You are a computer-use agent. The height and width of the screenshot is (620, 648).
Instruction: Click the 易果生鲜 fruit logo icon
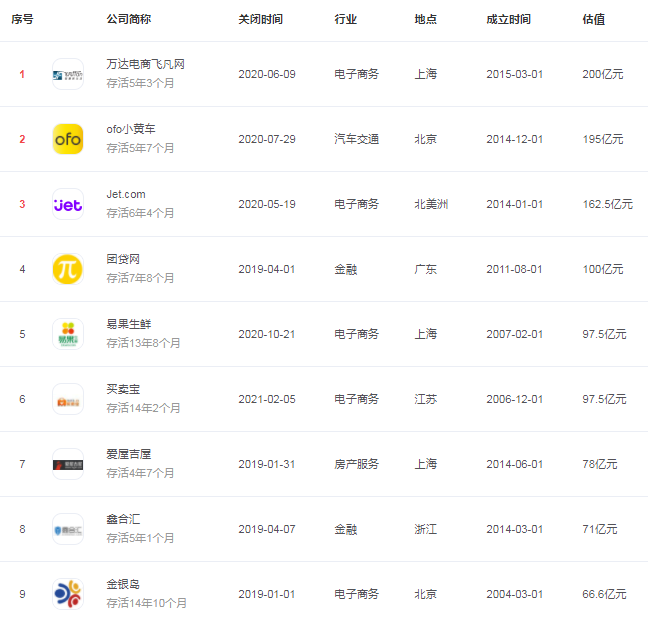(x=68, y=334)
